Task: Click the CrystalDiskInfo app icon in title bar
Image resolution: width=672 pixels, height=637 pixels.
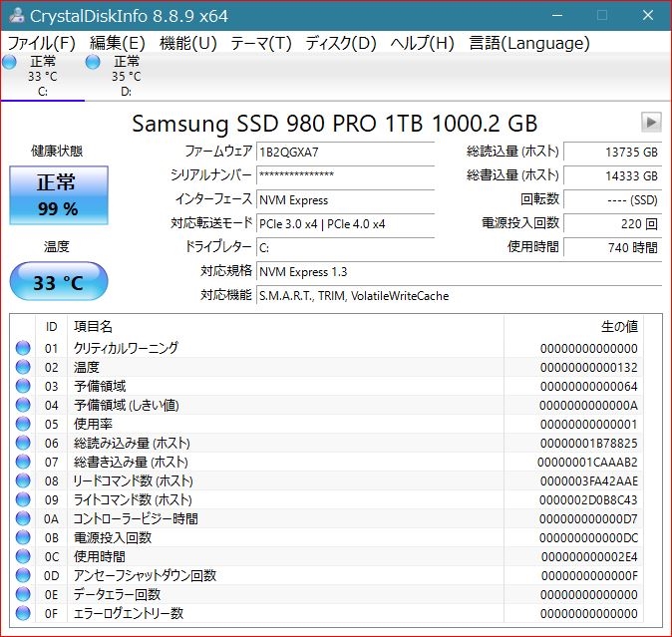Action: click(17, 15)
